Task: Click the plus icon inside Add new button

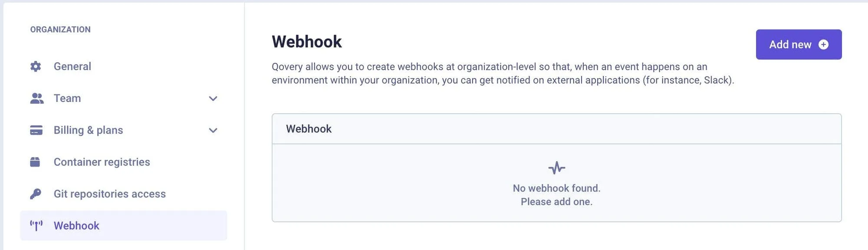Action: (x=824, y=44)
